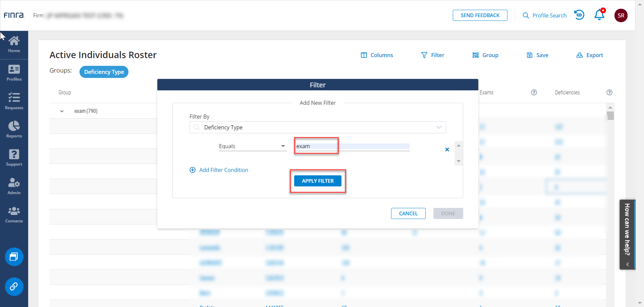The height and width of the screenshot is (307, 644).
Task: Click the notifications bell icon
Action: click(x=599, y=15)
